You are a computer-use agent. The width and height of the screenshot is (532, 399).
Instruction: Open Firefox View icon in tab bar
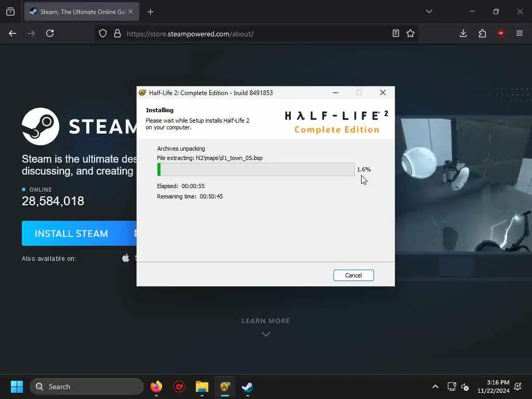[10, 11]
